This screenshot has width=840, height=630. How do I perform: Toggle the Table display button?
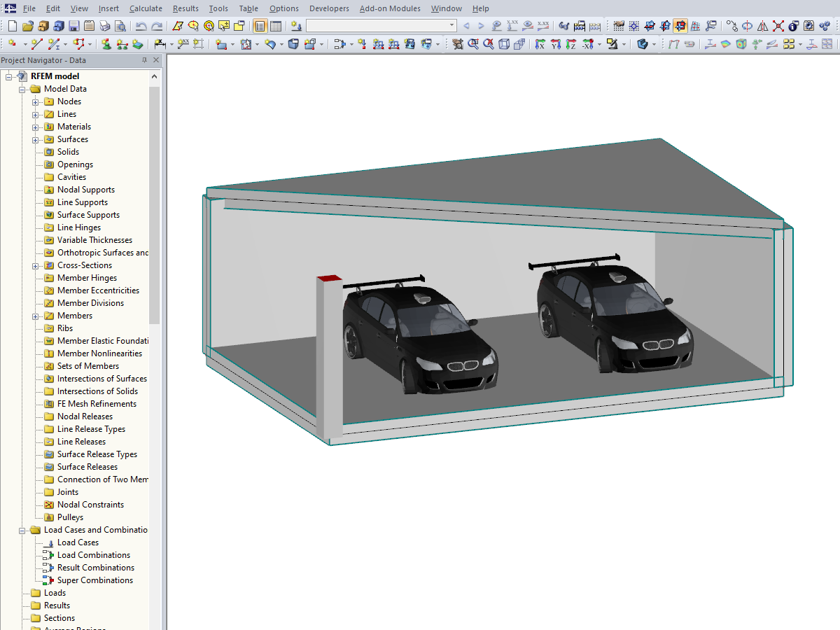click(276, 26)
